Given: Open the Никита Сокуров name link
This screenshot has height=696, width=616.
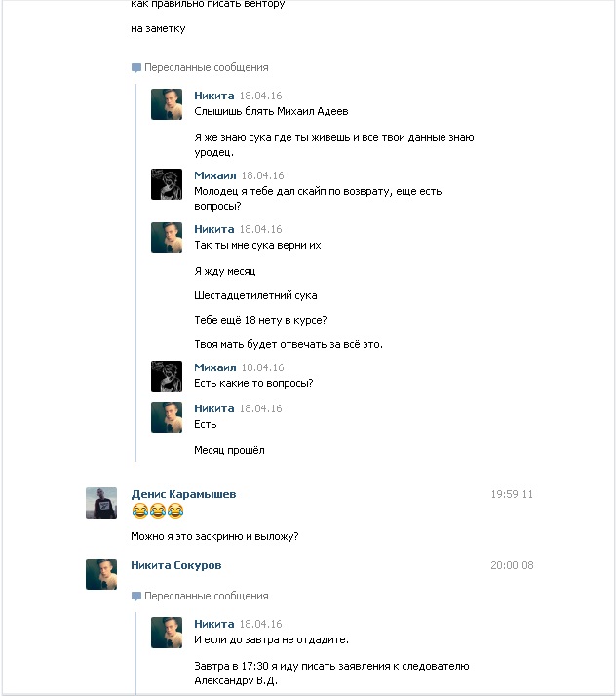Looking at the screenshot, I should [175, 565].
